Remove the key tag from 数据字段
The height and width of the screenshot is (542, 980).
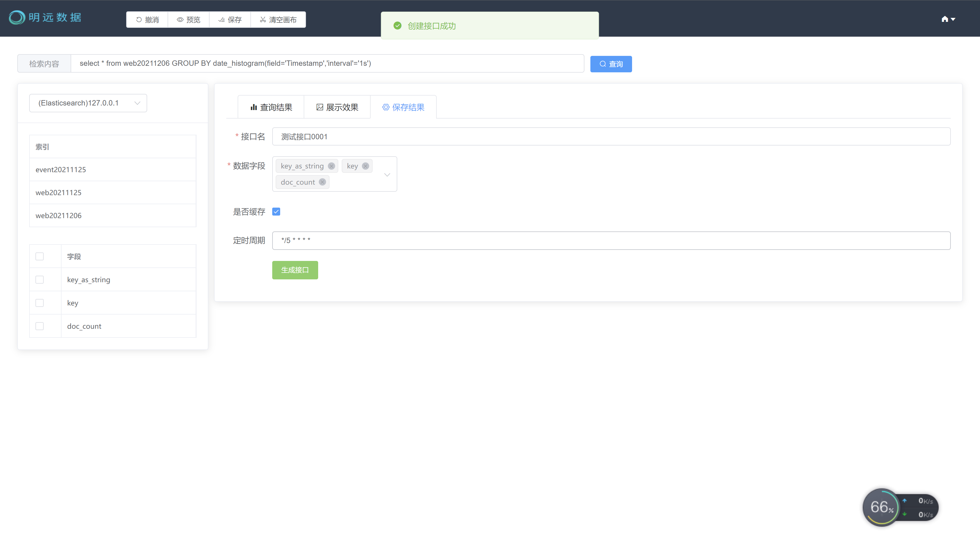pyautogui.click(x=365, y=166)
